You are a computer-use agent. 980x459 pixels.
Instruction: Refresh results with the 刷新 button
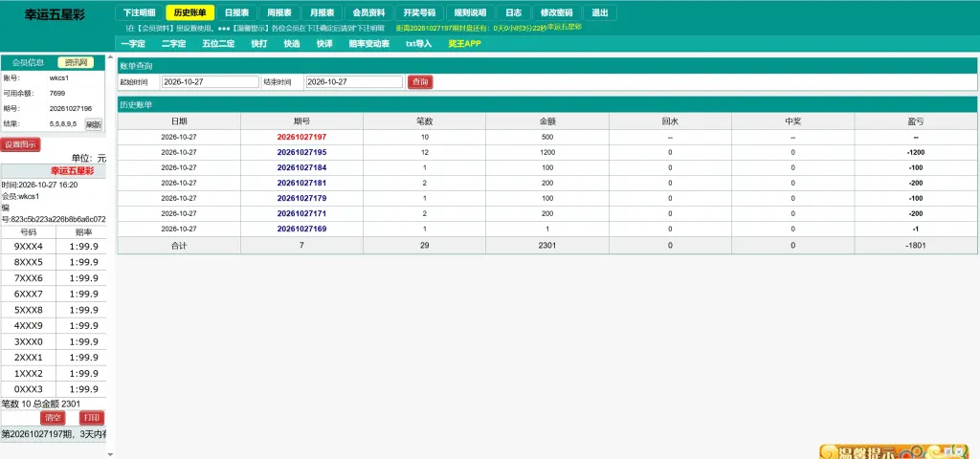tap(94, 124)
